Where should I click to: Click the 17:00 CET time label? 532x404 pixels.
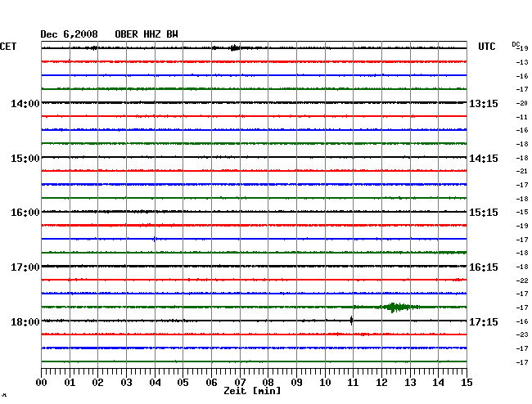tap(25, 267)
